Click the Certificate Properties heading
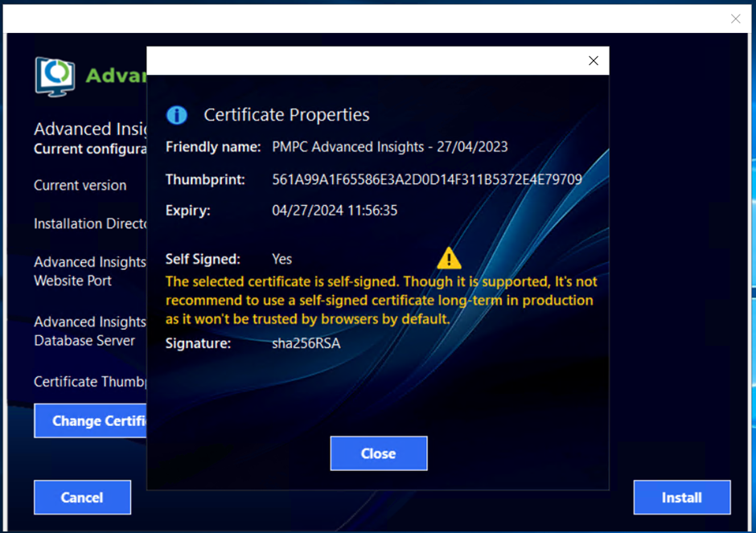756x533 pixels. click(x=286, y=115)
